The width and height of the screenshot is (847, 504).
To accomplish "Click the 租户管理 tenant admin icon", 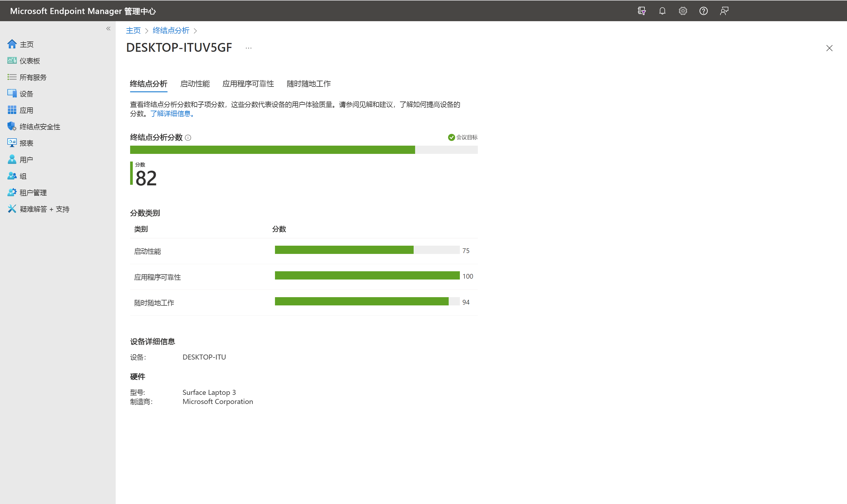I will tap(12, 192).
